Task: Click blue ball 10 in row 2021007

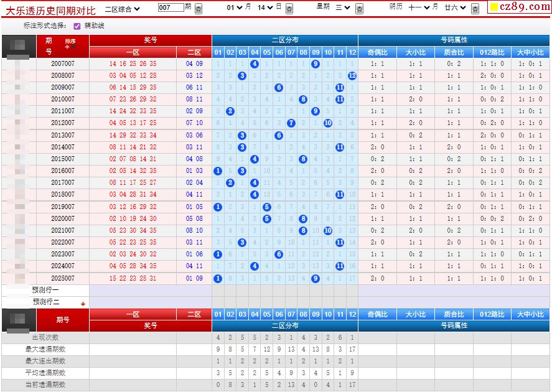Action: pos(328,230)
